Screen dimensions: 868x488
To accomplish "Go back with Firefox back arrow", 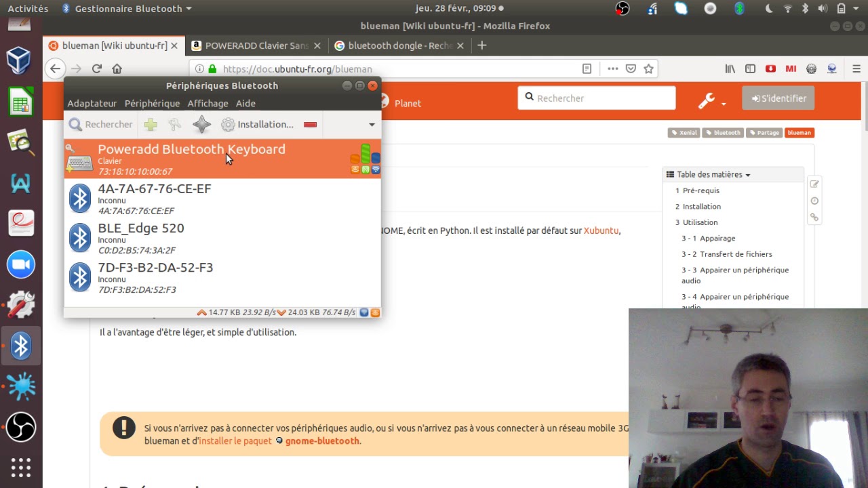I will click(x=56, y=68).
